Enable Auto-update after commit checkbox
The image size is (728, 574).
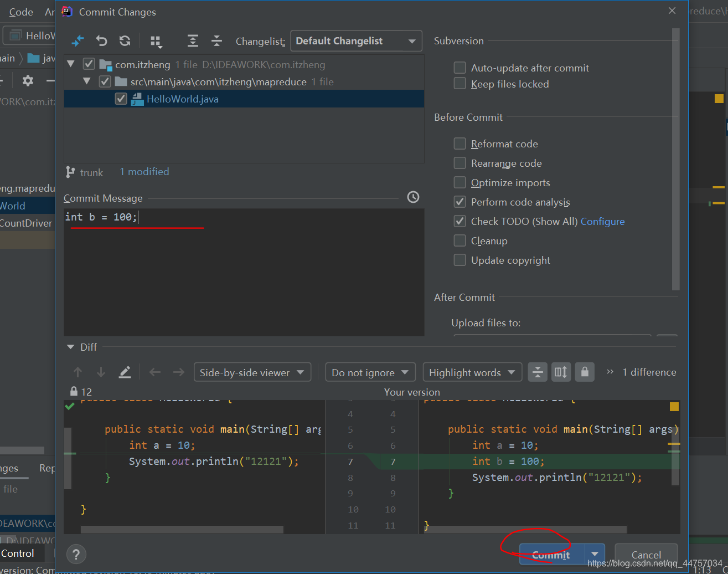pyautogui.click(x=459, y=68)
